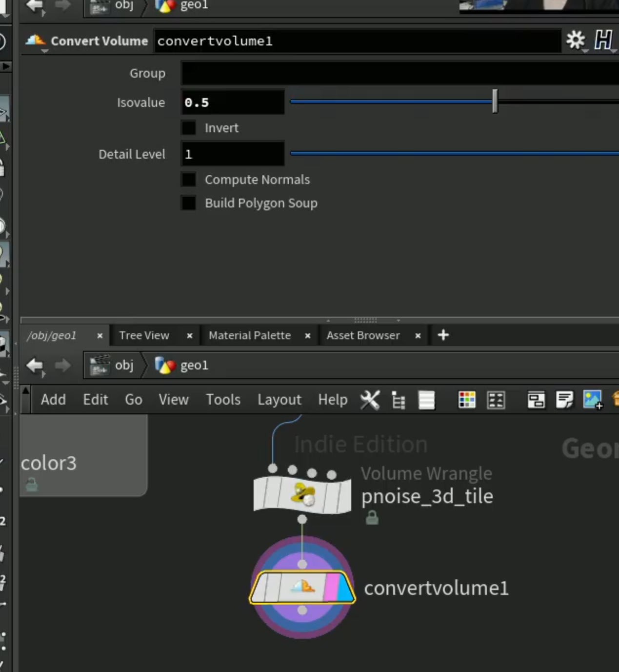Click the Convert Volume operator type icon

point(36,41)
